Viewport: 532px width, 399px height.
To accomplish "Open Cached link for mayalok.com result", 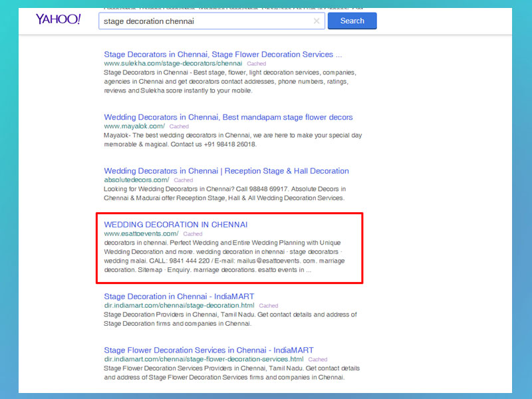I will 179,126.
